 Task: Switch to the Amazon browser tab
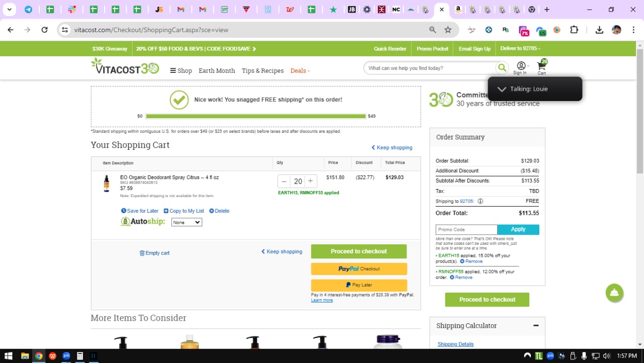pyautogui.click(x=458, y=10)
